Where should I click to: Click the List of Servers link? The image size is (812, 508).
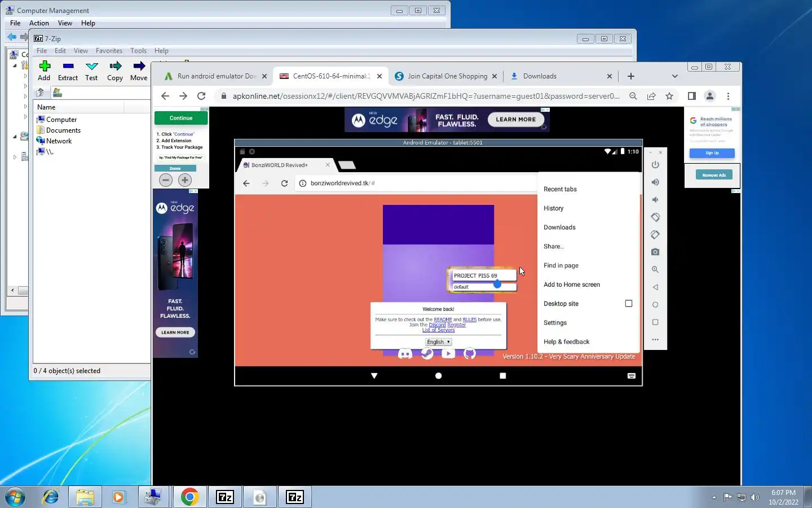coord(439,330)
